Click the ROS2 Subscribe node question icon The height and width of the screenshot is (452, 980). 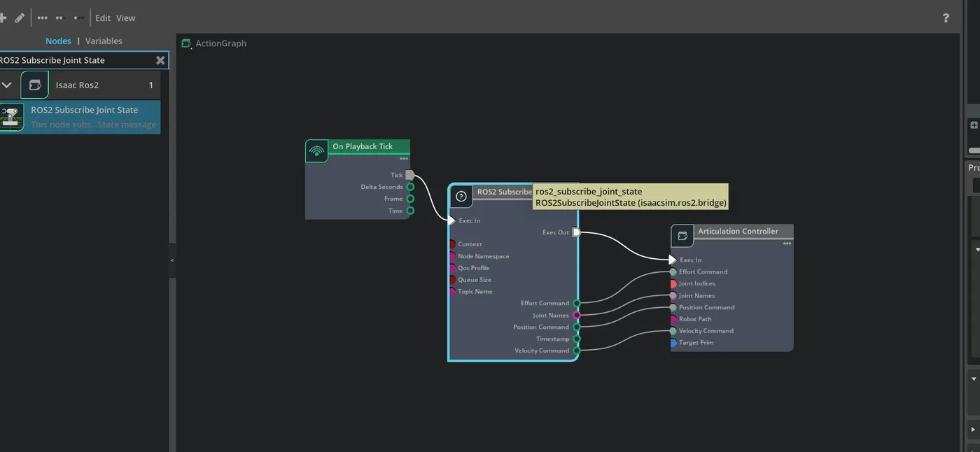[461, 196]
